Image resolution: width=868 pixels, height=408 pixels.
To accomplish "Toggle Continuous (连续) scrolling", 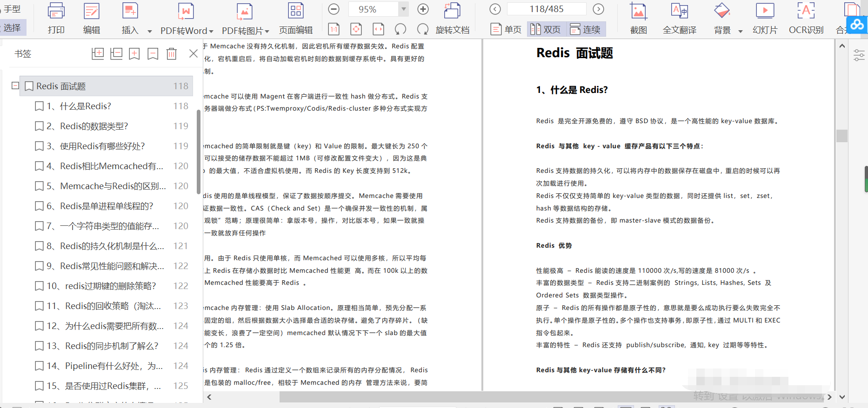I will tap(585, 29).
